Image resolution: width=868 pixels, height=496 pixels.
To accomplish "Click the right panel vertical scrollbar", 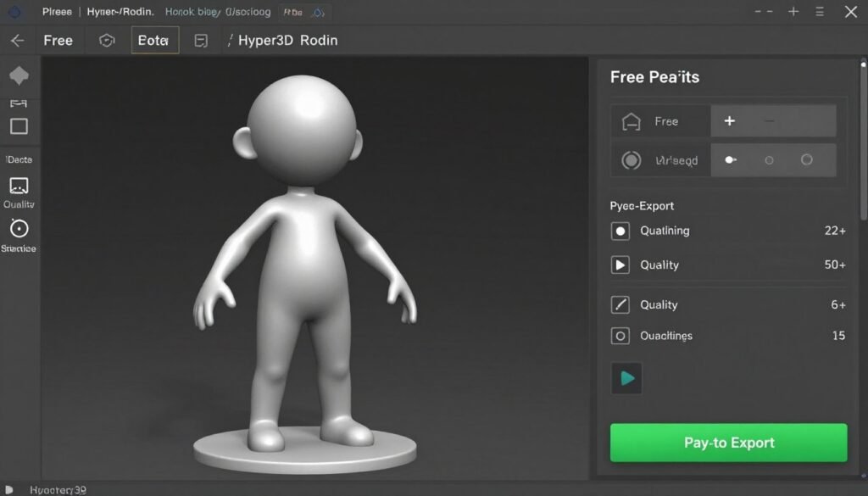I will [863, 140].
